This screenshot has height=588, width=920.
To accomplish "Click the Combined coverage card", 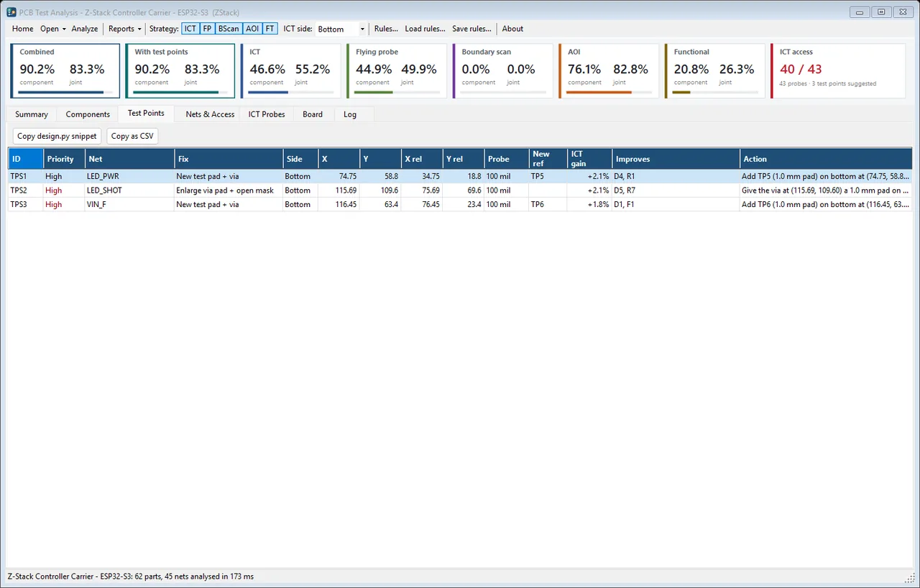I will point(65,71).
